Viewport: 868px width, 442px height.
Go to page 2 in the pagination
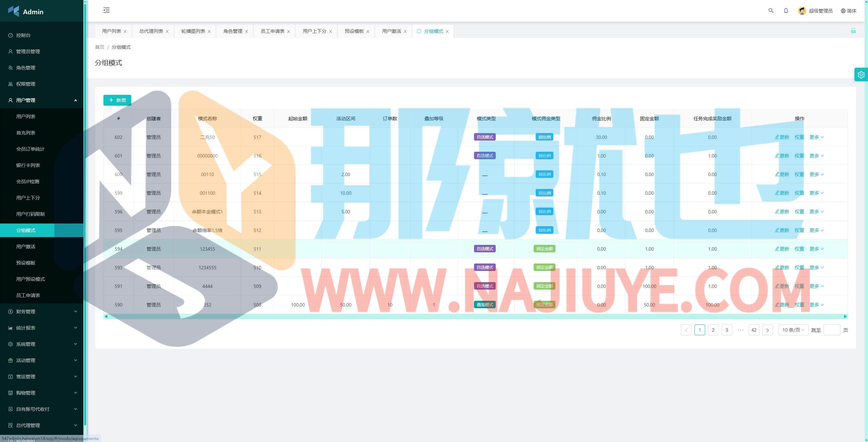click(713, 330)
